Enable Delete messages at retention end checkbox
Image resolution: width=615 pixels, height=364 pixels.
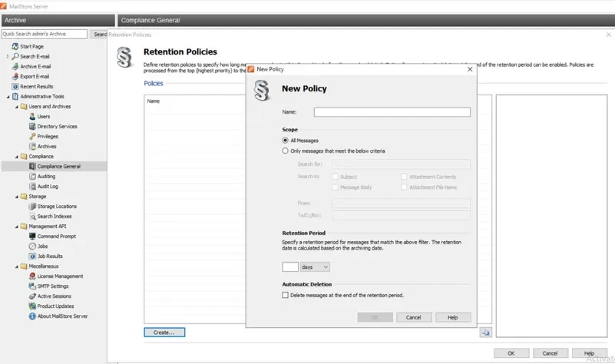[x=286, y=295]
